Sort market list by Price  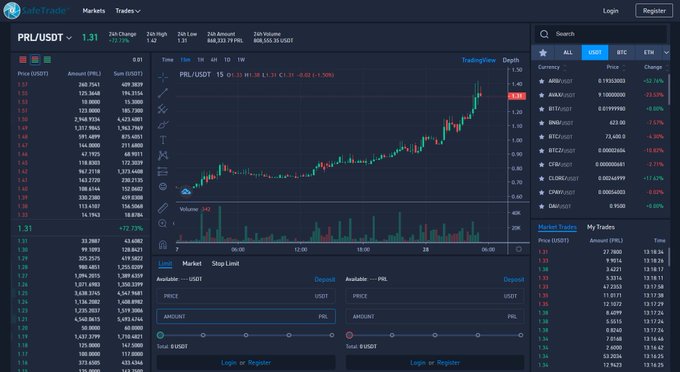[615, 67]
